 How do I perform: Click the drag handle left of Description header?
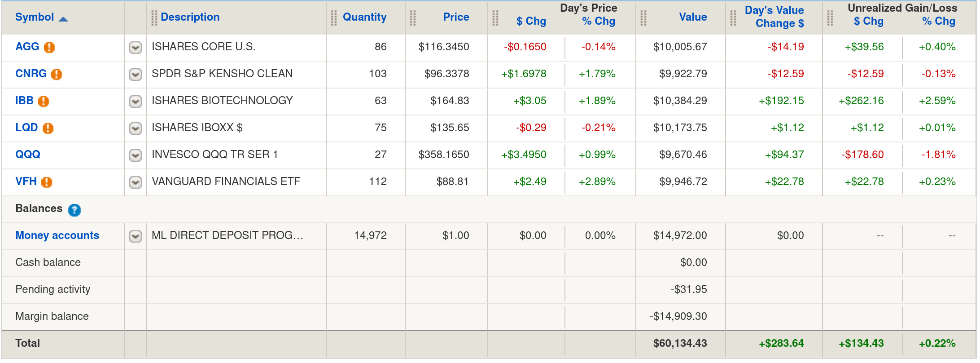[154, 18]
